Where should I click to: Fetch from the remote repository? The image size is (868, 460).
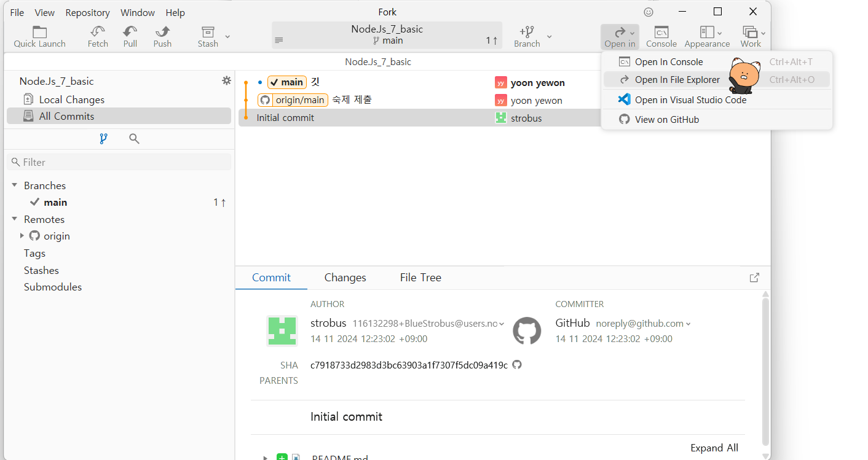[98, 36]
